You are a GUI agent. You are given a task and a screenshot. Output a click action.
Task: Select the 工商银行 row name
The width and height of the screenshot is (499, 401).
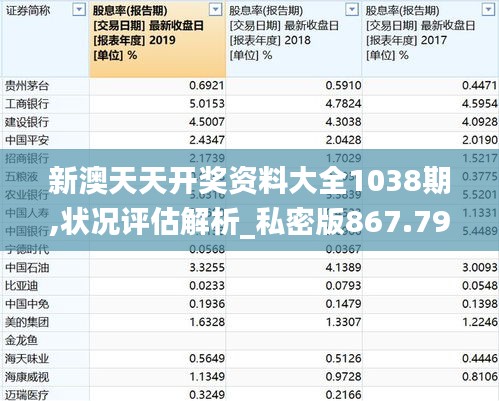(27, 104)
